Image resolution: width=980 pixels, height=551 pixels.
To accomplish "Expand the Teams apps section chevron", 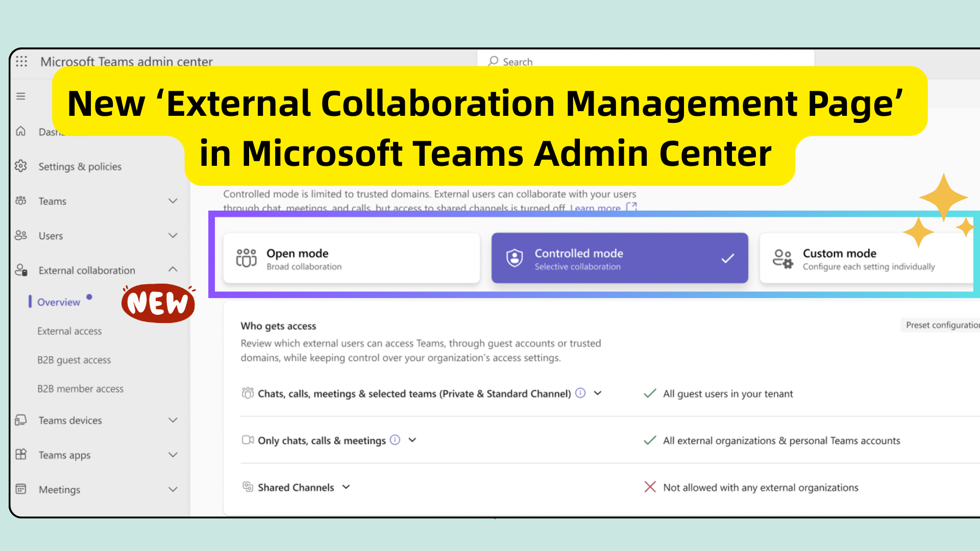I will coord(173,455).
